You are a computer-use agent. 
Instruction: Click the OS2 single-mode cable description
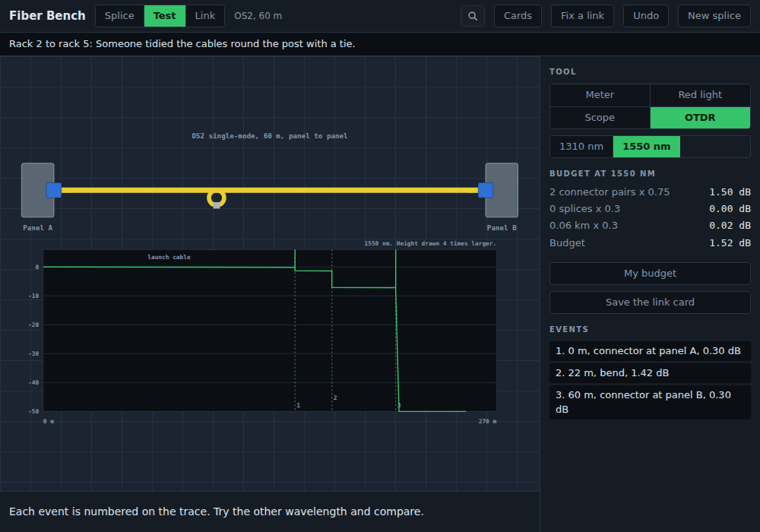point(270,136)
